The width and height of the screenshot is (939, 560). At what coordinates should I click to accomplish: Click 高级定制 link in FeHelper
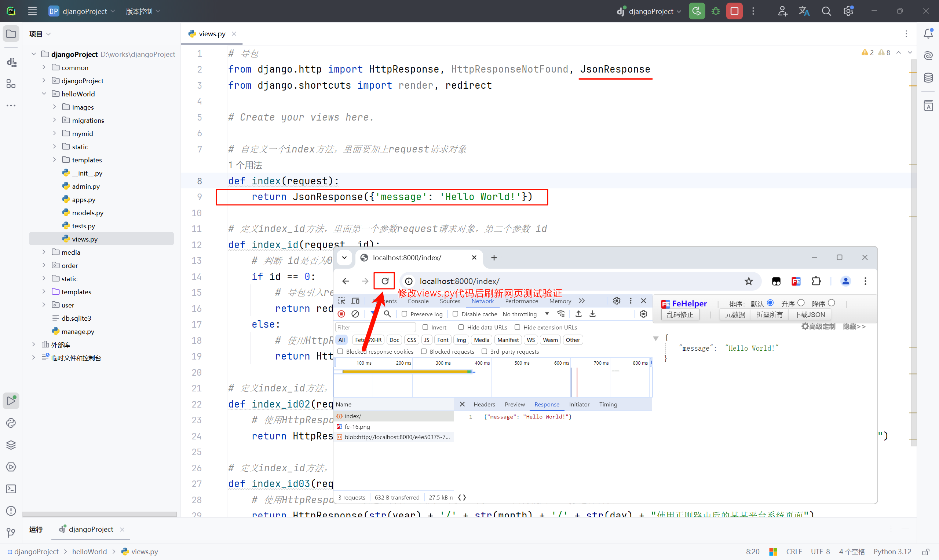tap(818, 327)
